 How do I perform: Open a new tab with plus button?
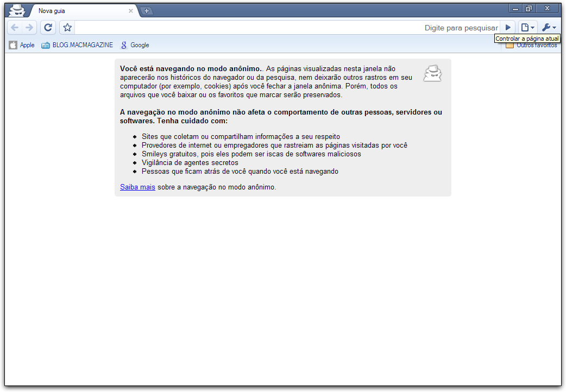click(147, 11)
